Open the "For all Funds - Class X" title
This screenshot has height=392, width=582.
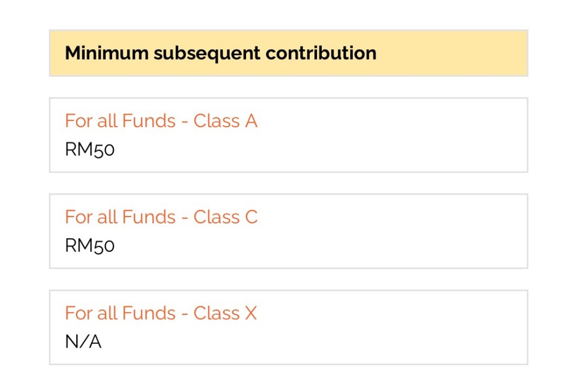161,313
